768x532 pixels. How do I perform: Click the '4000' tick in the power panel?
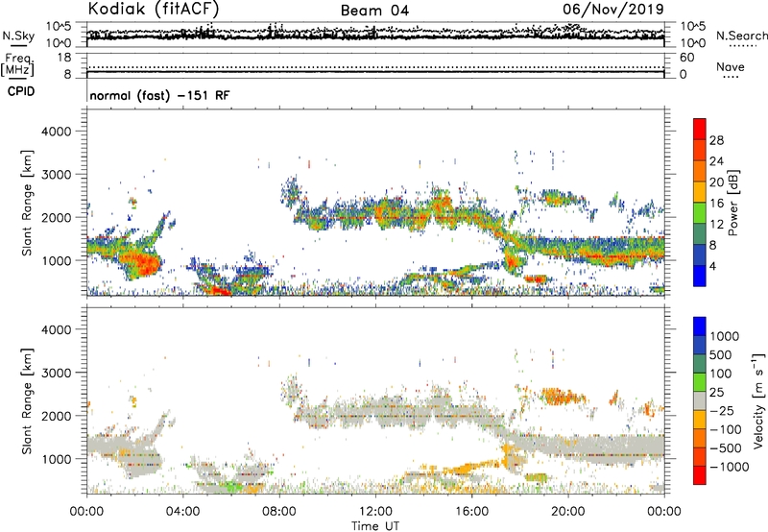point(56,132)
